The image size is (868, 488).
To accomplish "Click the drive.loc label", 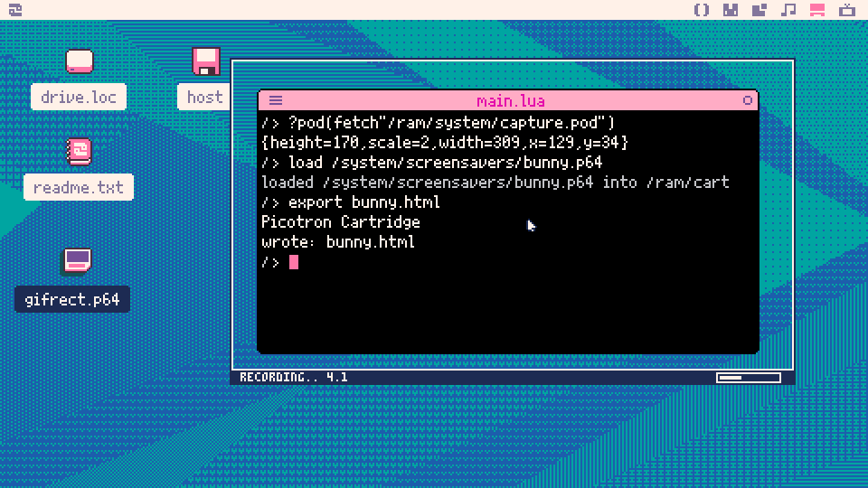I will pyautogui.click(x=79, y=98).
